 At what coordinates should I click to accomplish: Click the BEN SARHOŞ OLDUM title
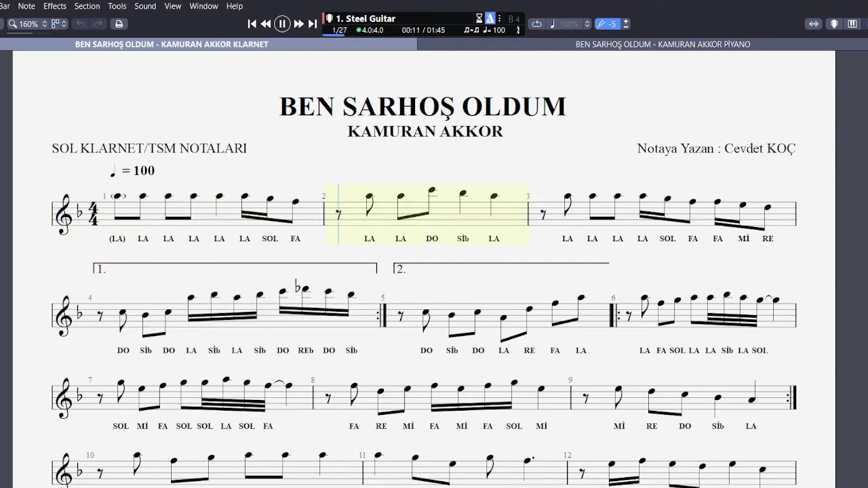[423, 107]
